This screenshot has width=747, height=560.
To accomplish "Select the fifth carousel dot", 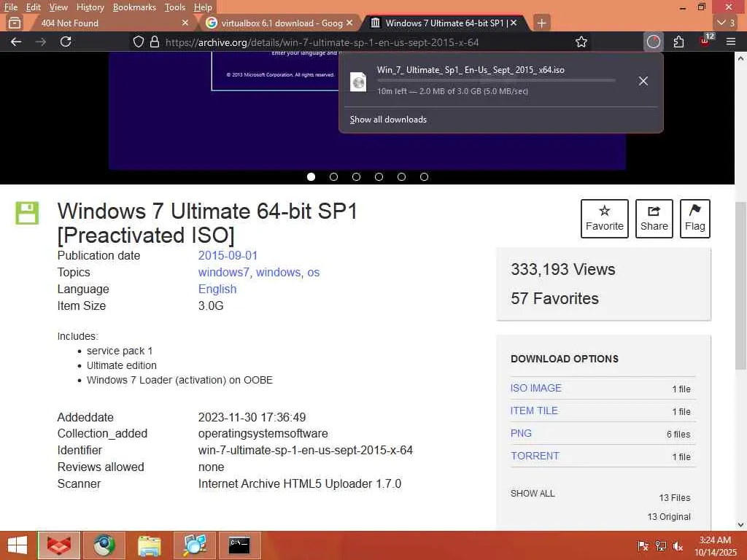I will 402,176.
